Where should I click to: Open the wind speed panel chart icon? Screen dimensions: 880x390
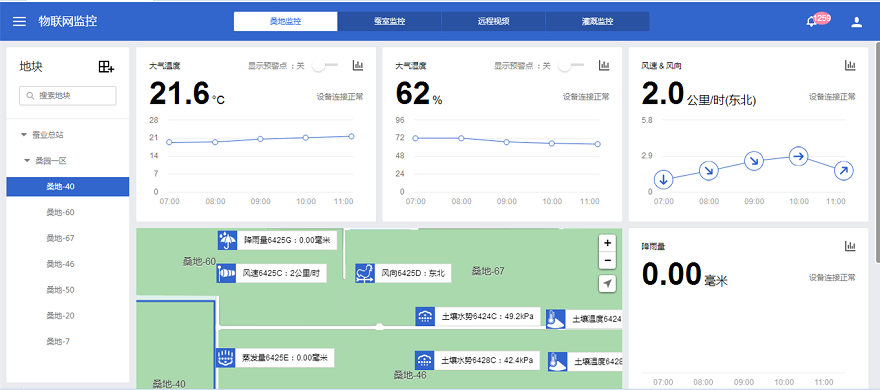tap(850, 65)
